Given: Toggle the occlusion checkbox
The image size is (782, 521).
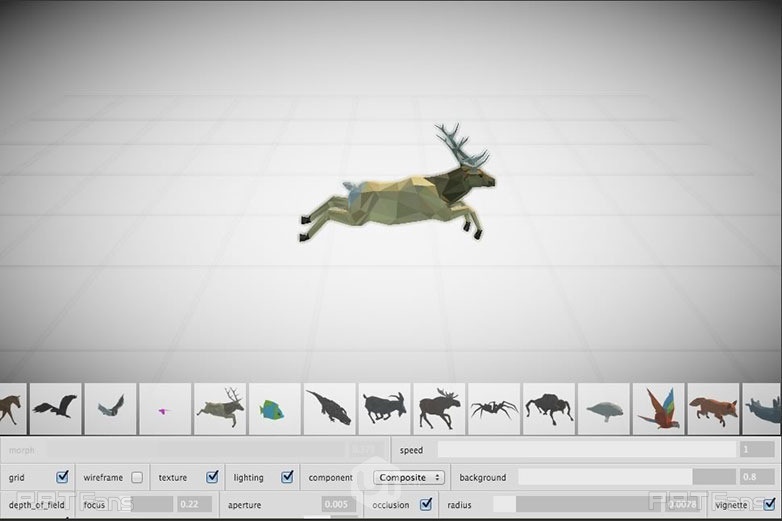Looking at the screenshot, I should 426,504.
